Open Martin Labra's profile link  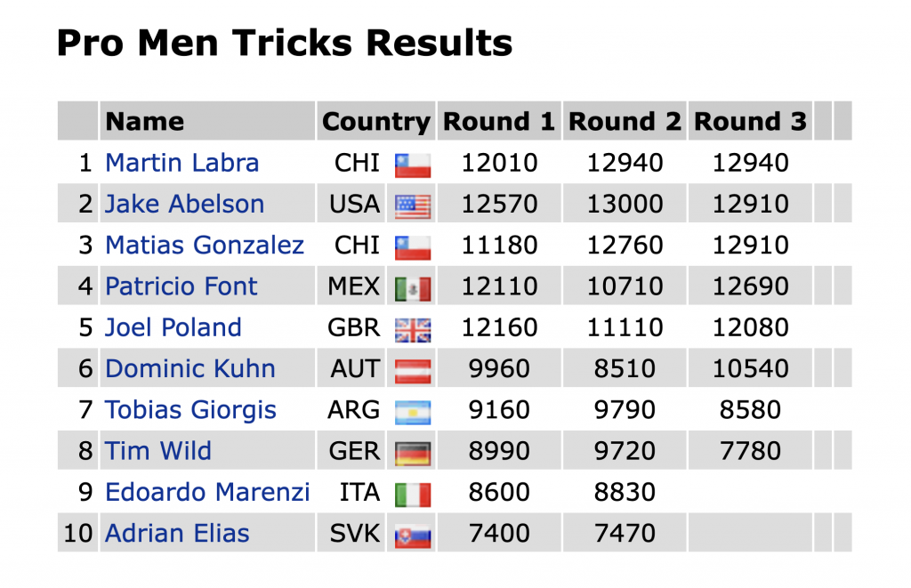181,163
